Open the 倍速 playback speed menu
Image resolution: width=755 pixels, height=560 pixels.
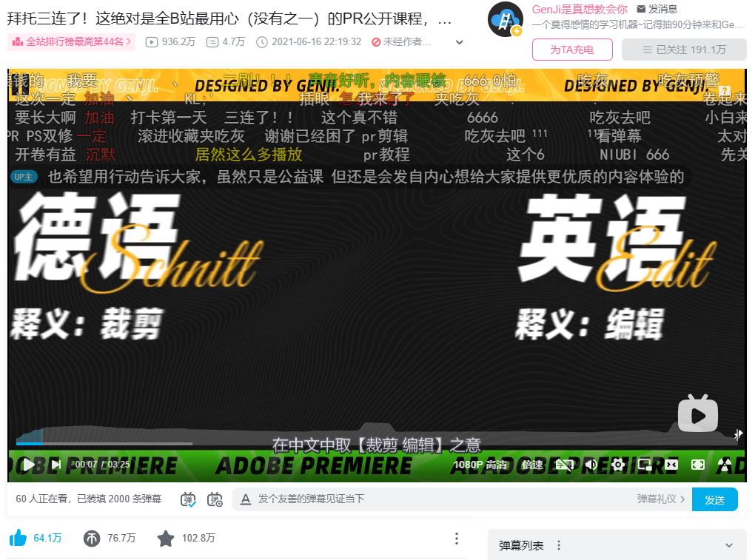click(x=532, y=465)
